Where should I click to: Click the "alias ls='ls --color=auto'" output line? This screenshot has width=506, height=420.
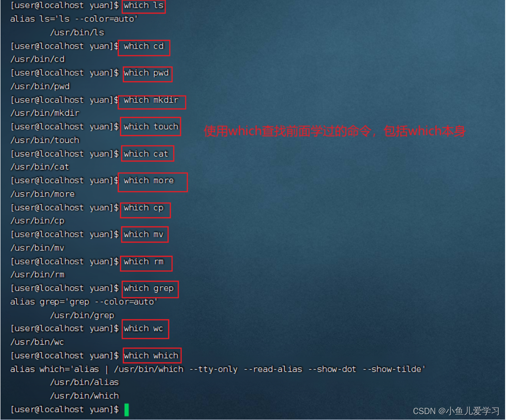(x=74, y=19)
